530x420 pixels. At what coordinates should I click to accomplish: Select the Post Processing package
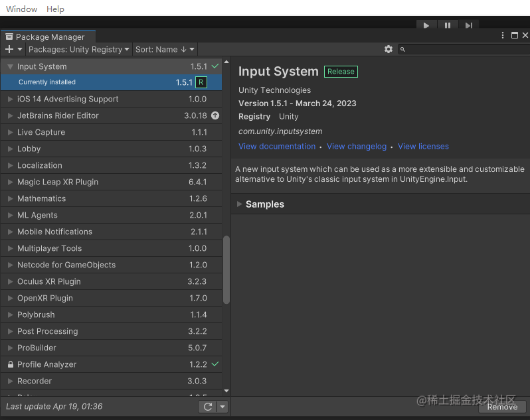pyautogui.click(x=111, y=331)
